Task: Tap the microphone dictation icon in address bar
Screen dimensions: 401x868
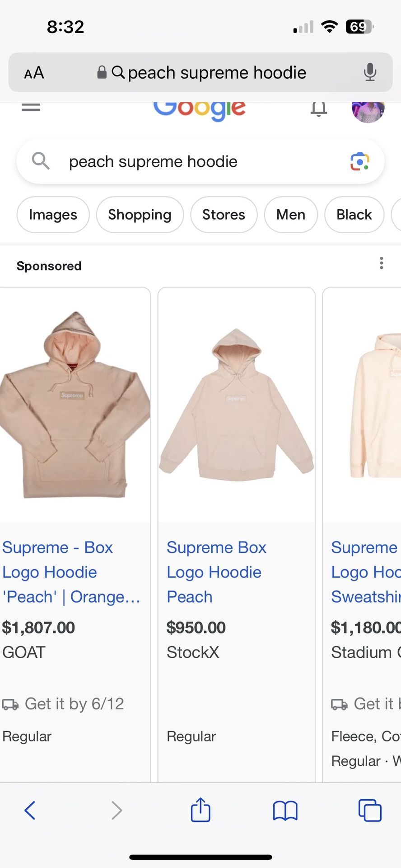Action: 370,72
